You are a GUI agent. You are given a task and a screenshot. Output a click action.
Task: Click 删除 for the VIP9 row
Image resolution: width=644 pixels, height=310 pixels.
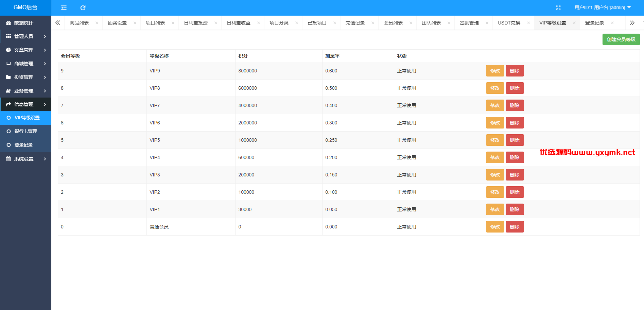click(x=515, y=71)
